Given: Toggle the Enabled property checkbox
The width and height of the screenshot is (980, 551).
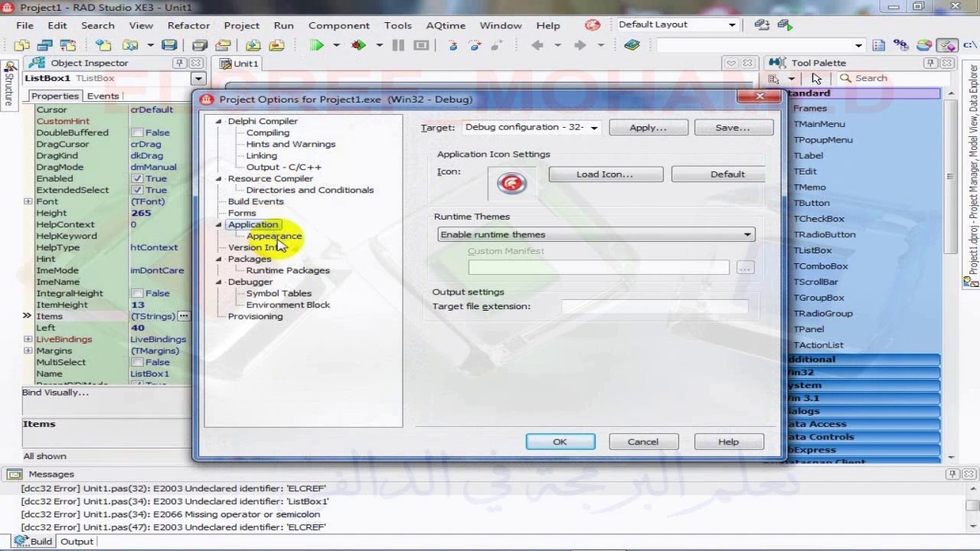Looking at the screenshot, I should coord(137,178).
